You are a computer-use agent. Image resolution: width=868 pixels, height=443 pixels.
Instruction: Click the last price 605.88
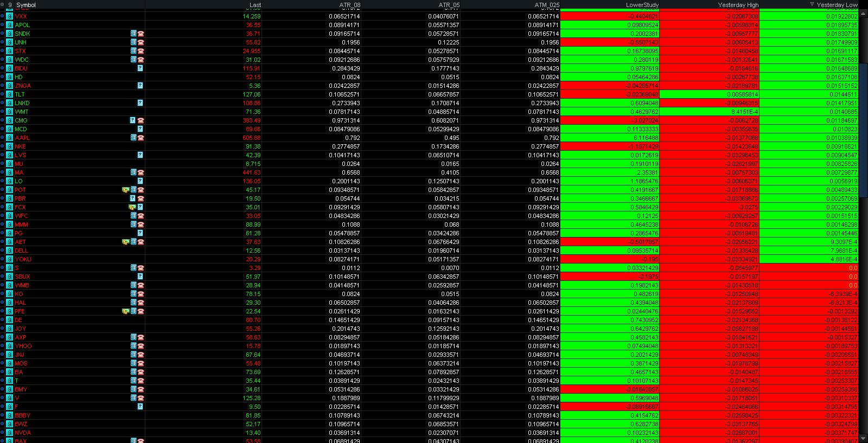[252, 138]
